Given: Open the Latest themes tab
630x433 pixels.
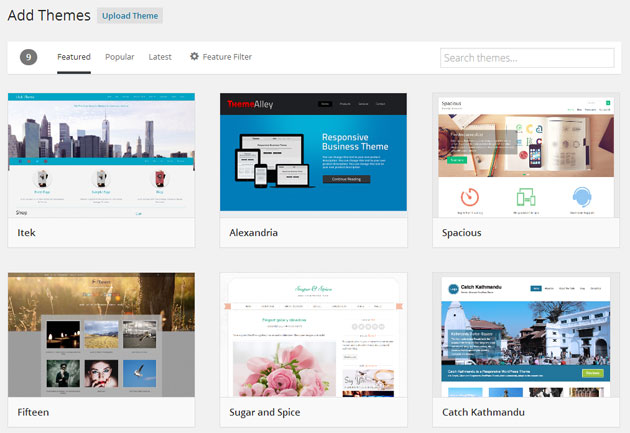Looking at the screenshot, I should (x=160, y=57).
